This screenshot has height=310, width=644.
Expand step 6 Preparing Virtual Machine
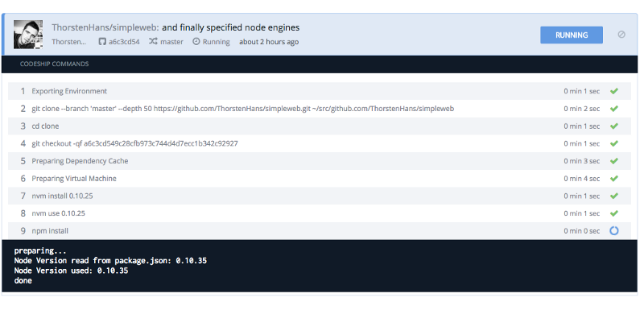click(320, 179)
